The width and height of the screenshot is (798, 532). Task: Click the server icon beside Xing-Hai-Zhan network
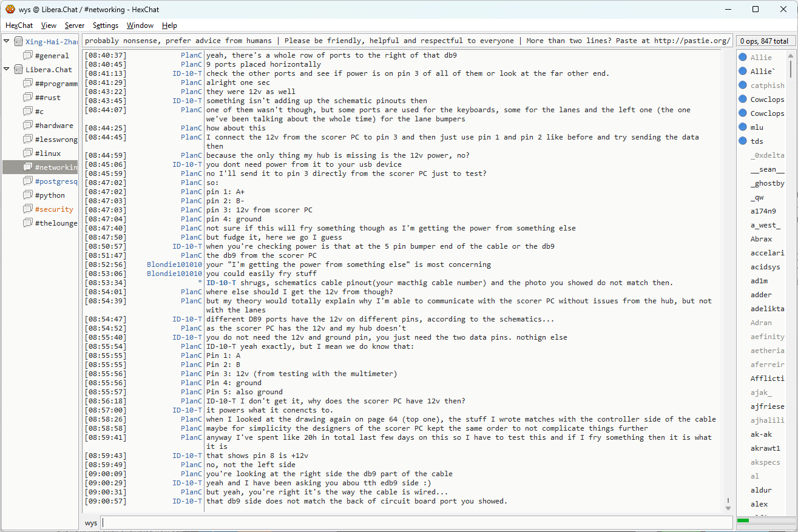18,42
